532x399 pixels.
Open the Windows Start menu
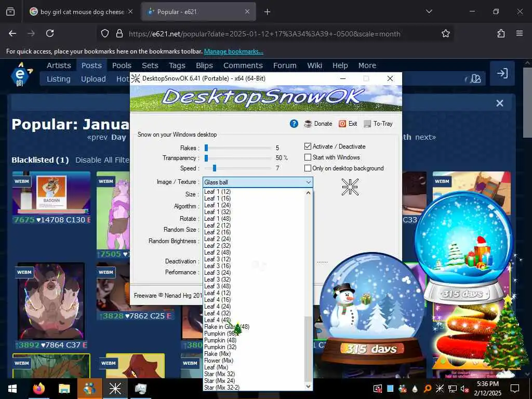(x=12, y=389)
